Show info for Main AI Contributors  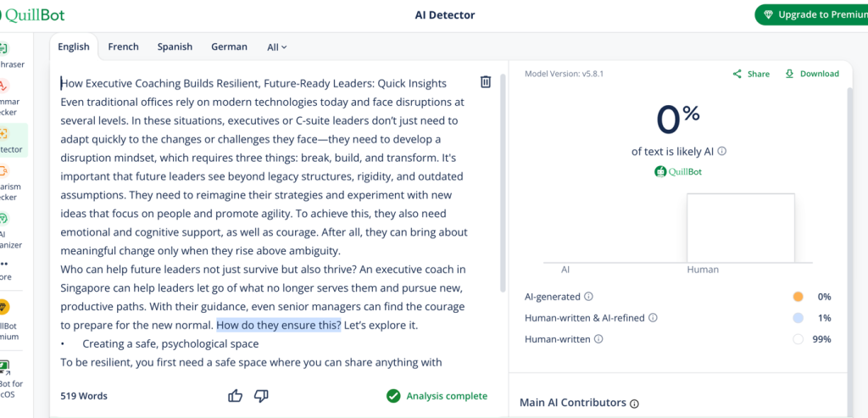(x=634, y=404)
